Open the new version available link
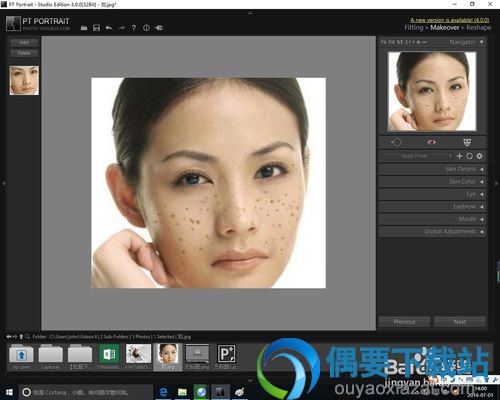 450,20
